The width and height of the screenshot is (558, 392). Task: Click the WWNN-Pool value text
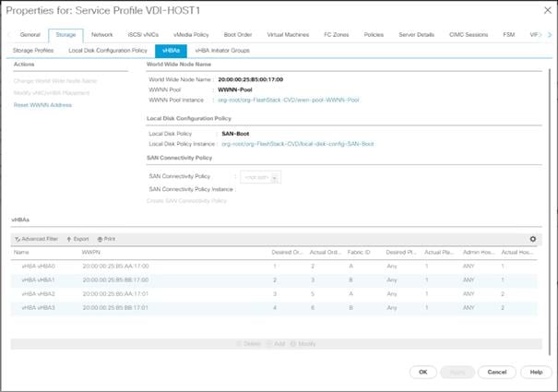(235, 89)
